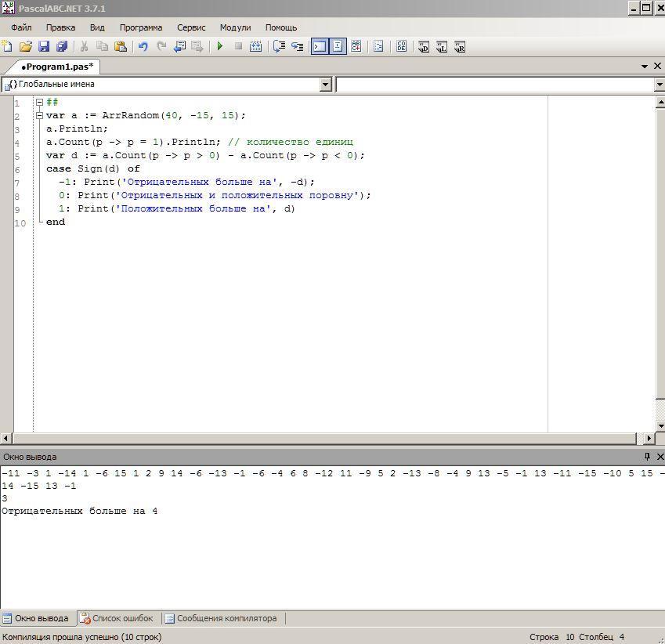The width and height of the screenshot is (665, 644).
Task: Expand the Глобальные имена dropdown
Action: pos(326,85)
